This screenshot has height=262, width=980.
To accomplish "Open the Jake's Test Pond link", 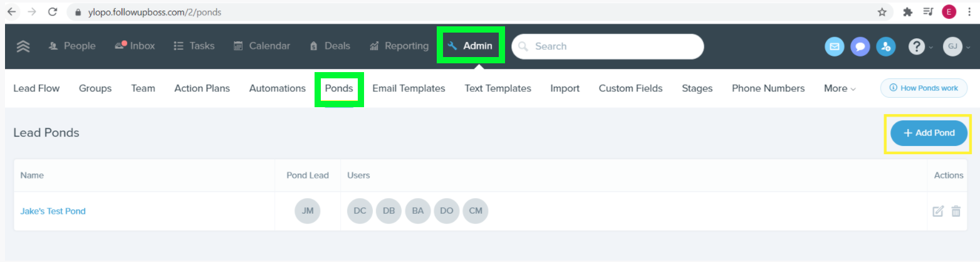I will pos(53,211).
